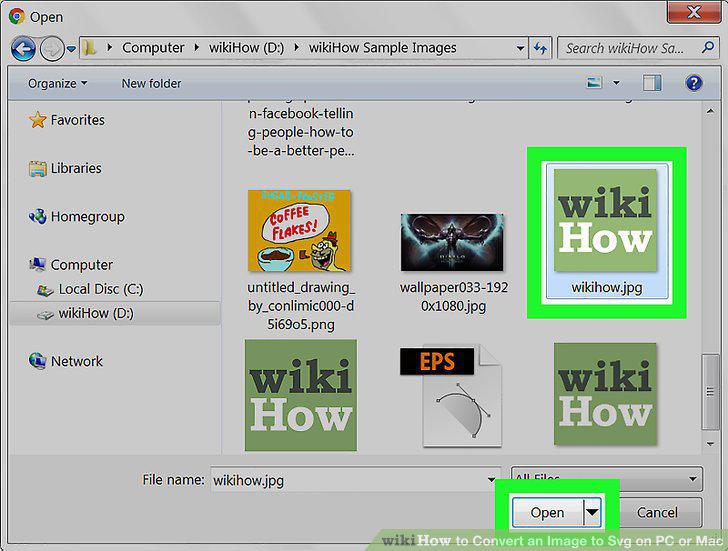Click the Network globe icon
This screenshot has width=728, height=551.
(38, 361)
